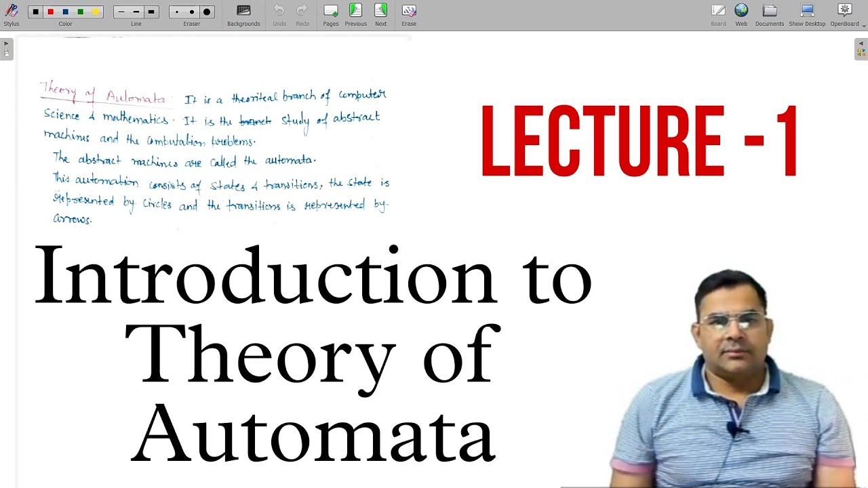This screenshot has width=868, height=488.
Task: Select the medium line width
Action: 136,12
